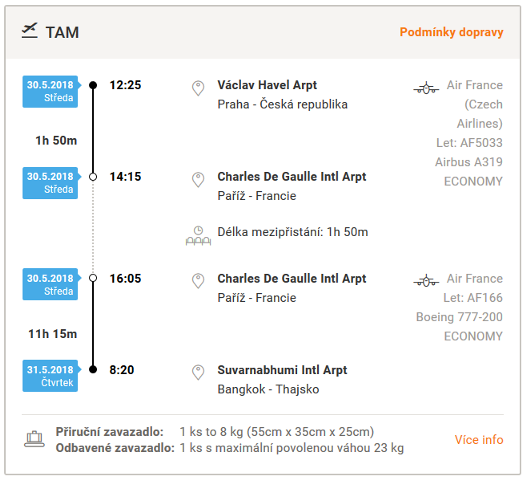Click the hollow timeline dot at 14:15

[x=93, y=177]
